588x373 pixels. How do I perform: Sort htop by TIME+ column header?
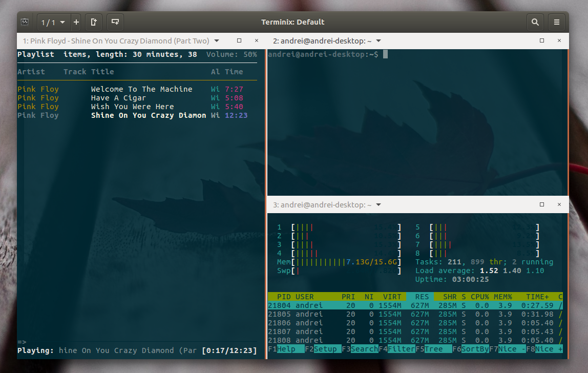coord(537,297)
